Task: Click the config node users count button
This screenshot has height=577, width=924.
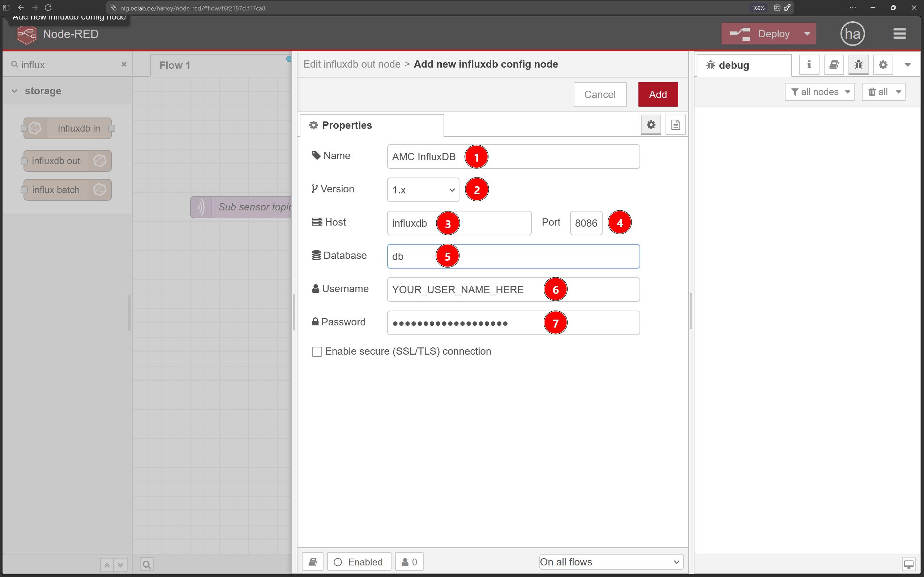Action: (x=409, y=562)
